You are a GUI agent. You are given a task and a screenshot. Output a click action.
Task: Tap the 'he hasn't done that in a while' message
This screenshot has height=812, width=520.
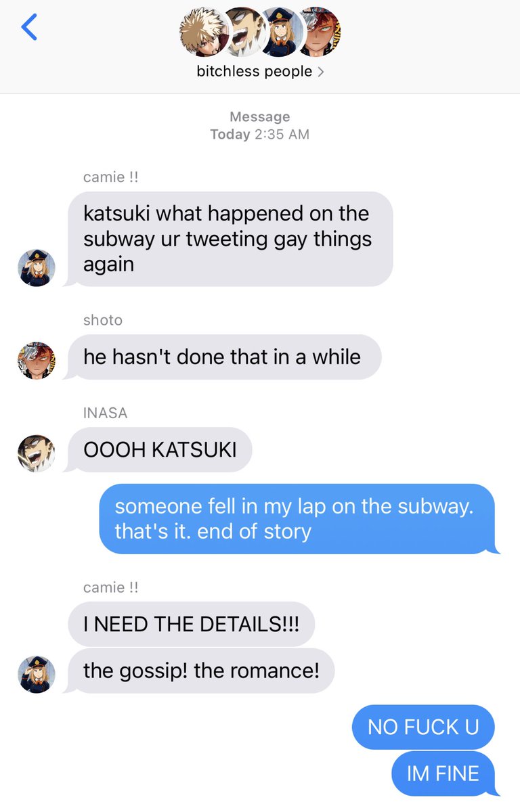pyautogui.click(x=223, y=357)
